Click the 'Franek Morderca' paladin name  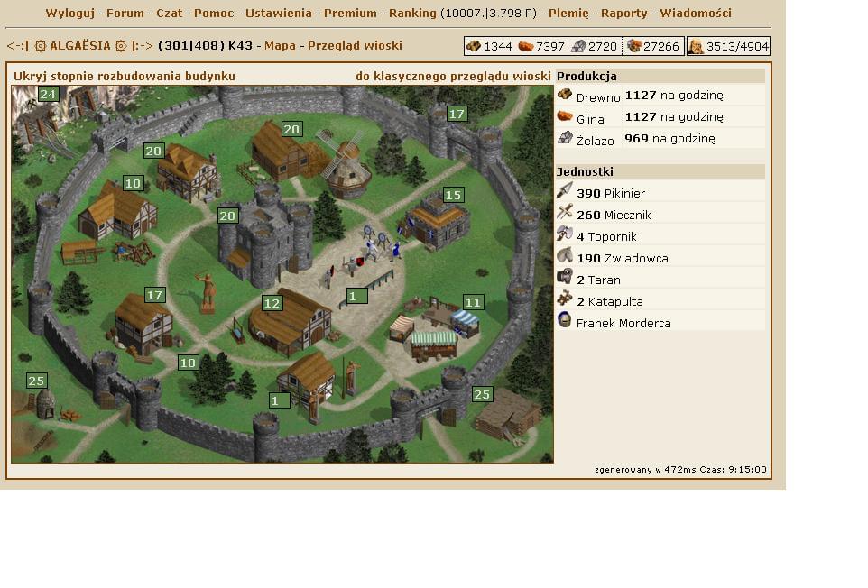click(x=623, y=323)
